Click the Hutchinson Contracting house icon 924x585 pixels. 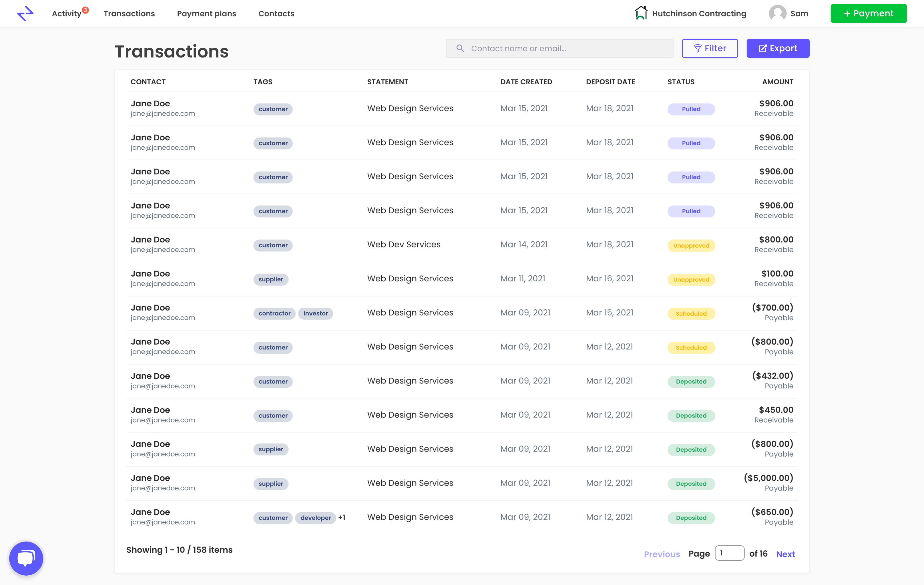pos(640,13)
